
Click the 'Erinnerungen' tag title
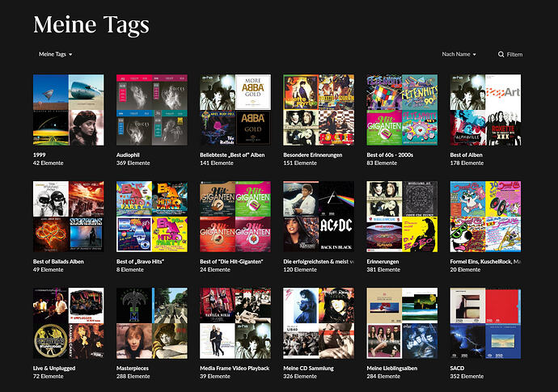pos(383,261)
